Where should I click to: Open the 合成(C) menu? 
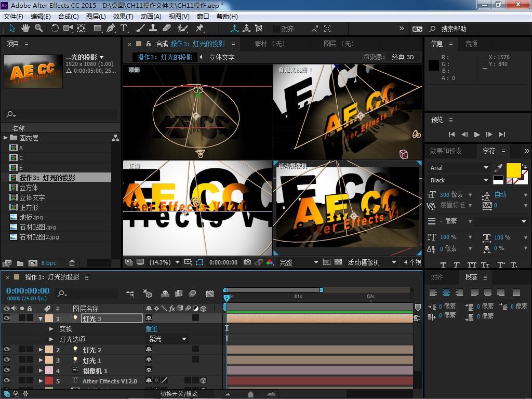click(x=68, y=16)
